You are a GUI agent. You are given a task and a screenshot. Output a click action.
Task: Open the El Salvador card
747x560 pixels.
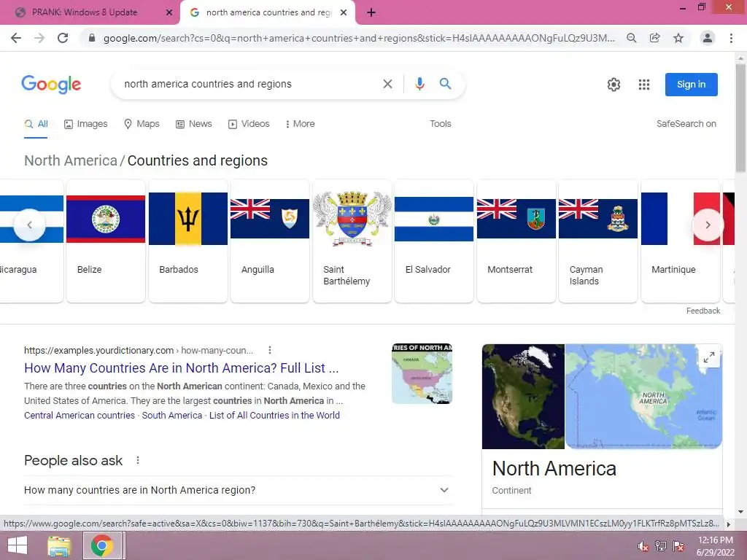[x=434, y=241]
